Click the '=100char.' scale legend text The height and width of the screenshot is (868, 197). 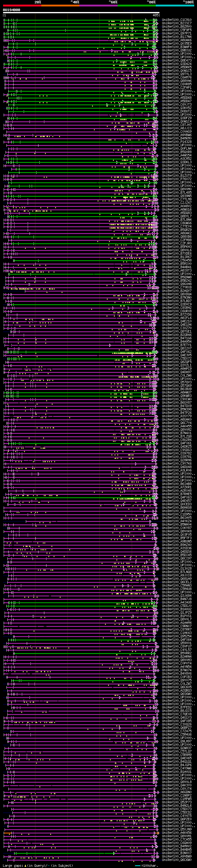[150, 866]
